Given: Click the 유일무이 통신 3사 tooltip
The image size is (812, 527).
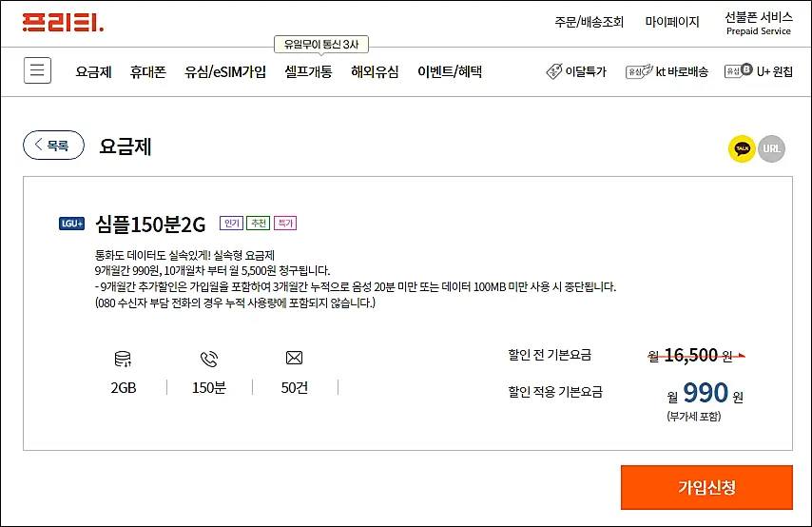Looking at the screenshot, I should tap(321, 44).
